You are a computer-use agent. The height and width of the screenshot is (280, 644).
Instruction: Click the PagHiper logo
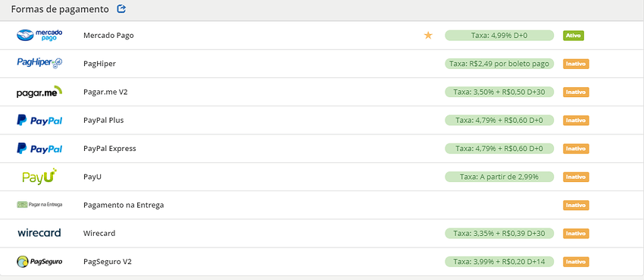39,62
